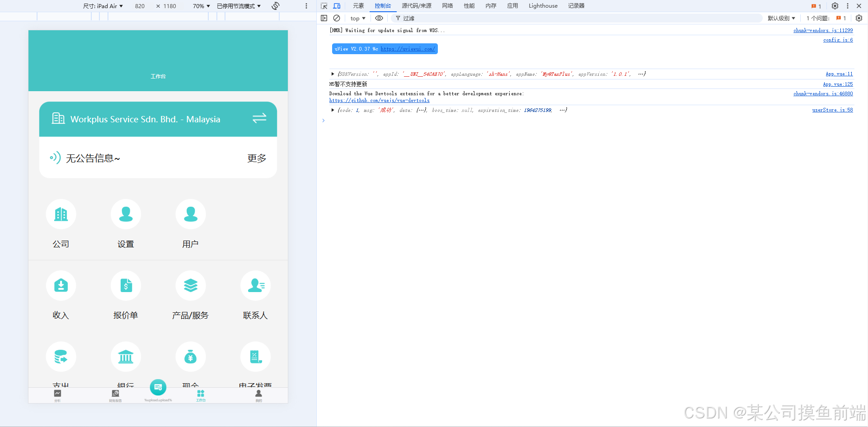
Task: Open source link App.vue:125
Action: click(x=838, y=84)
